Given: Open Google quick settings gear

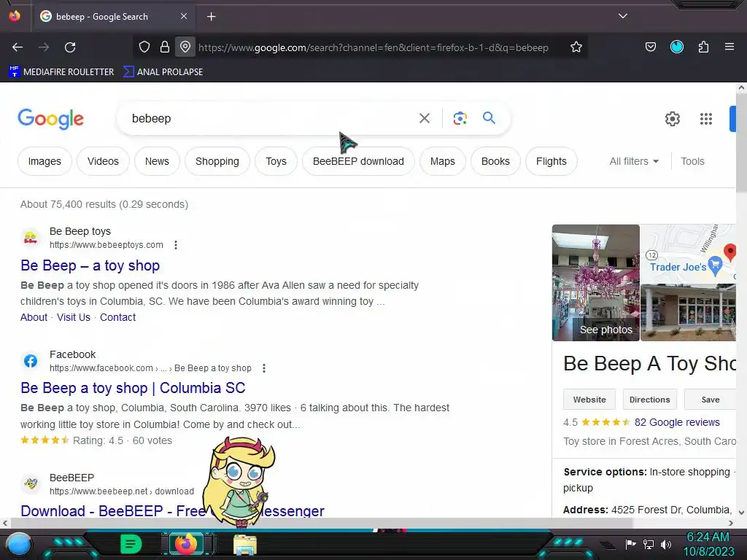Looking at the screenshot, I should coord(672,119).
